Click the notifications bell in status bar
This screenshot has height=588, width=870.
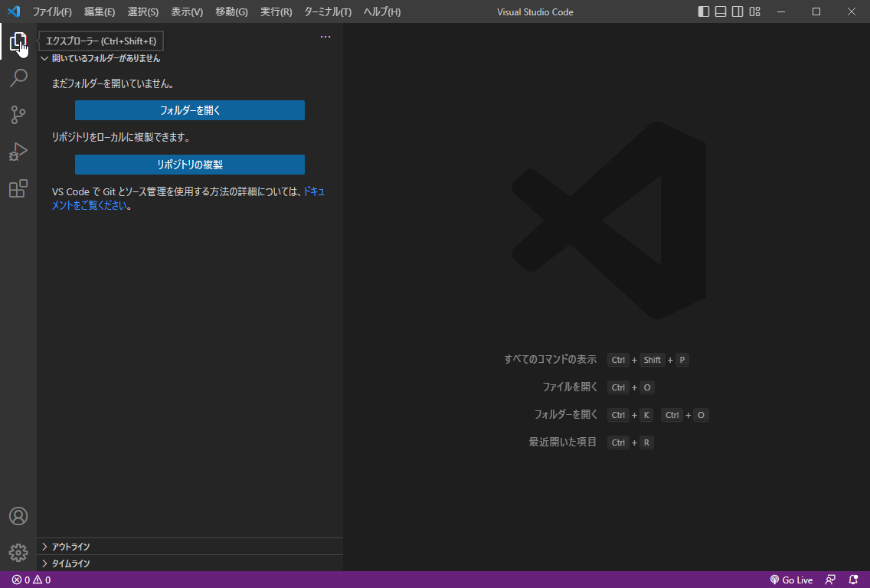[853, 580]
